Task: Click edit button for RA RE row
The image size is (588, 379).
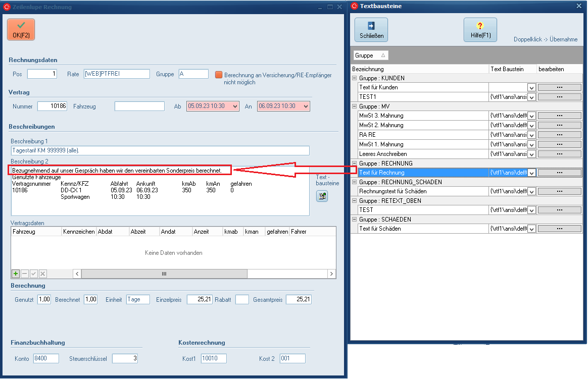Action: click(x=559, y=135)
